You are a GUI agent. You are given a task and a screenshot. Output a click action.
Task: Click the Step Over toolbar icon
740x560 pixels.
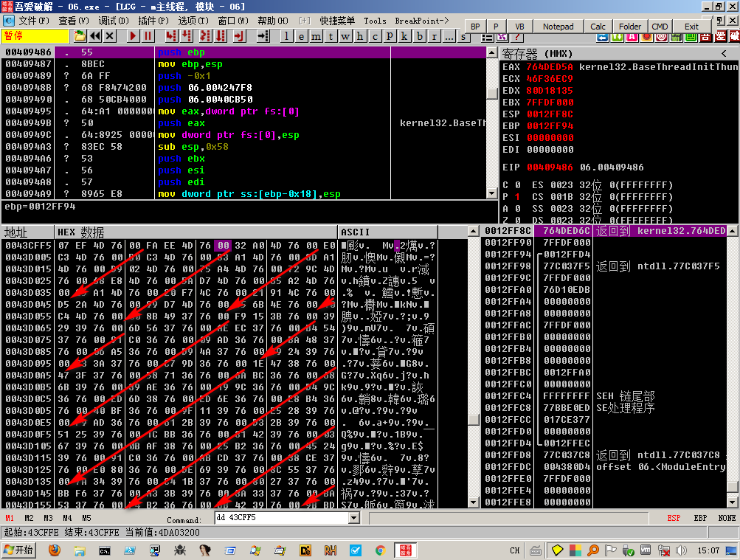tap(187, 36)
